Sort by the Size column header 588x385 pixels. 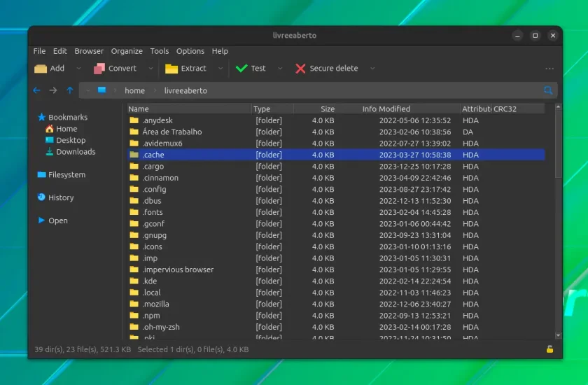click(314, 108)
